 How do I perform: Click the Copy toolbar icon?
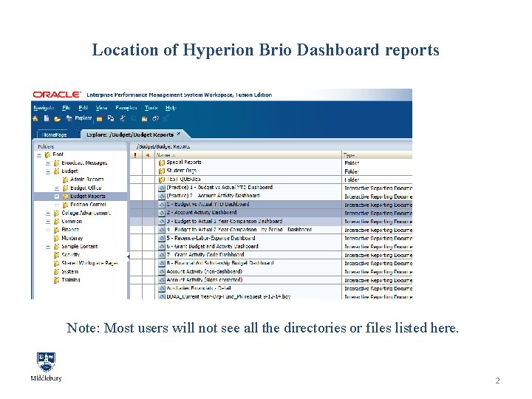(111, 118)
